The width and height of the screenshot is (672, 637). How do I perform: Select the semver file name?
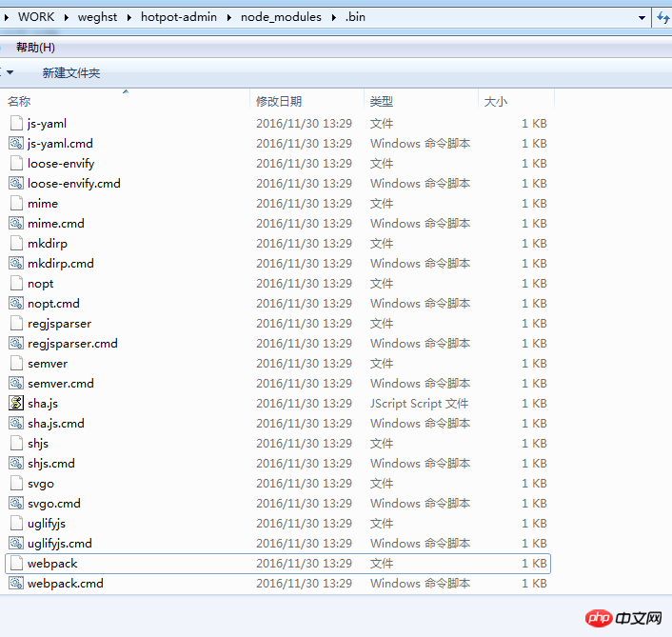(48, 364)
